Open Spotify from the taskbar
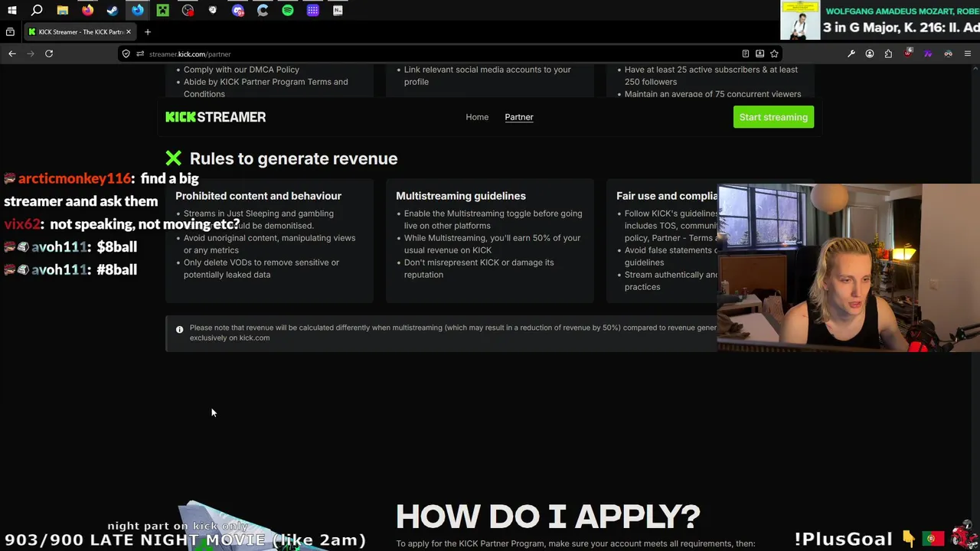 (x=288, y=11)
